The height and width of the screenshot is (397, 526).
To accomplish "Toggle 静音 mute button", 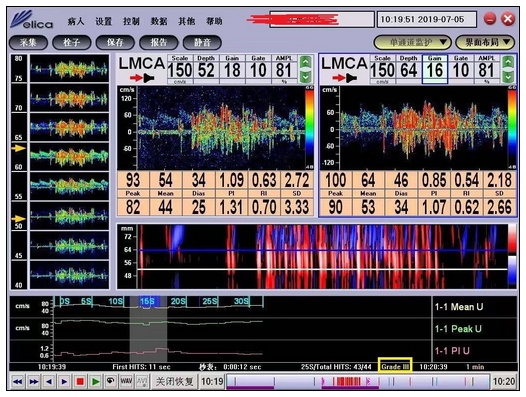I will [202, 43].
